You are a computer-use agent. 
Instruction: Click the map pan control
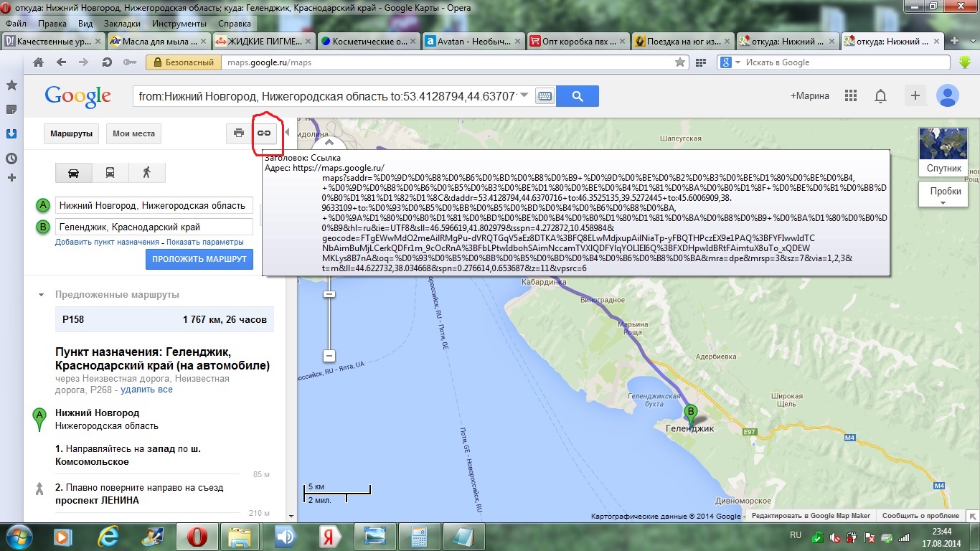pyautogui.click(x=329, y=143)
